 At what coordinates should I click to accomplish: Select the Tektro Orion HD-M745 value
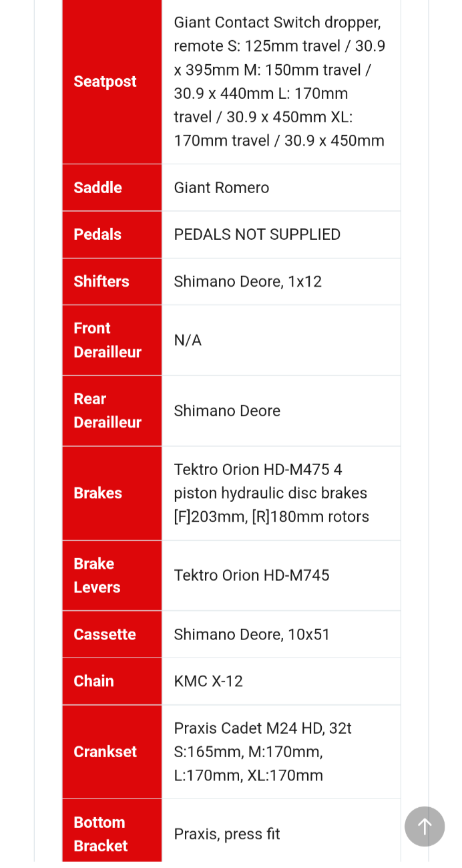(x=252, y=575)
